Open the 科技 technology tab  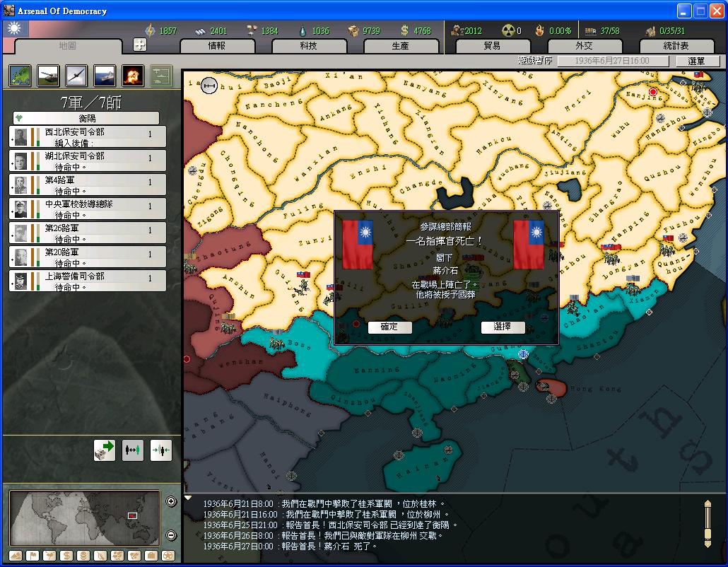309,45
